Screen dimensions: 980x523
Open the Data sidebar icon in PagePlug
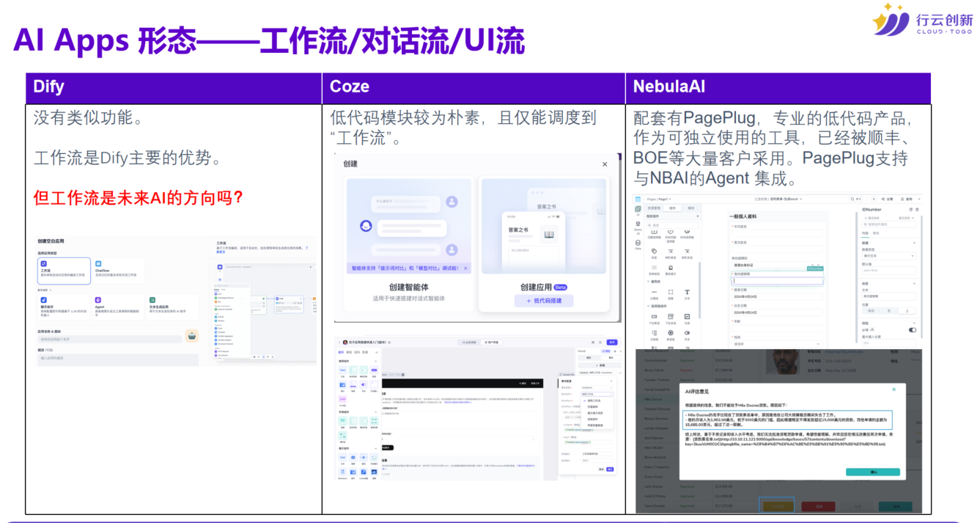click(638, 244)
